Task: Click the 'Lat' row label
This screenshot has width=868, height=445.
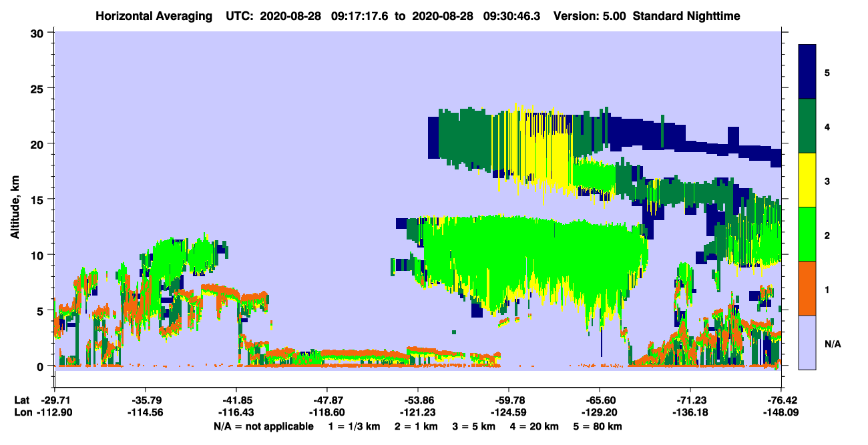Action: (x=21, y=400)
